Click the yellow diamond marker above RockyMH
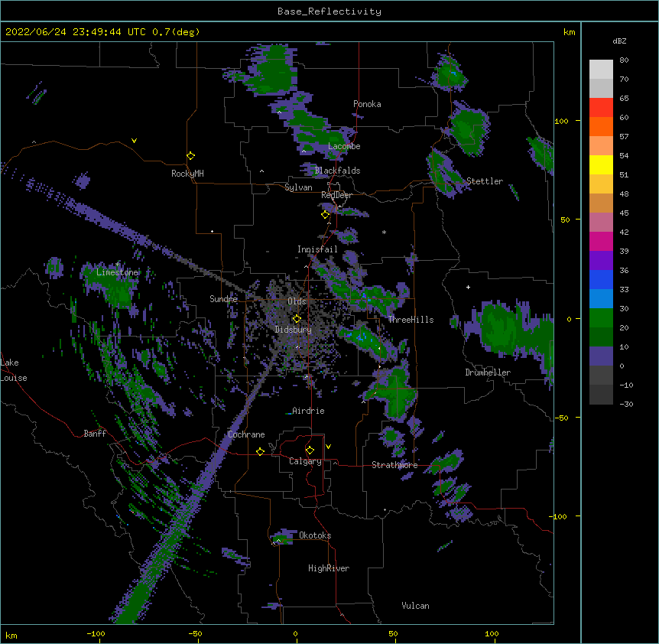 [191, 156]
